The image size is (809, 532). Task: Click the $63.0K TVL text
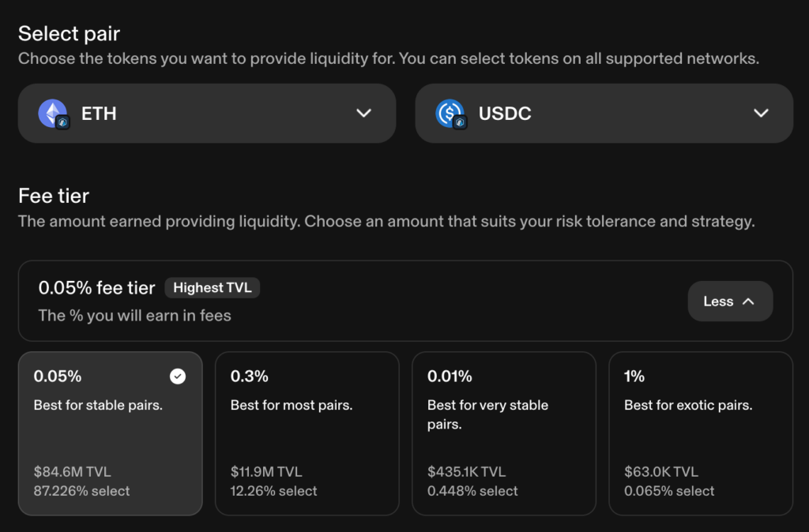pos(661,472)
